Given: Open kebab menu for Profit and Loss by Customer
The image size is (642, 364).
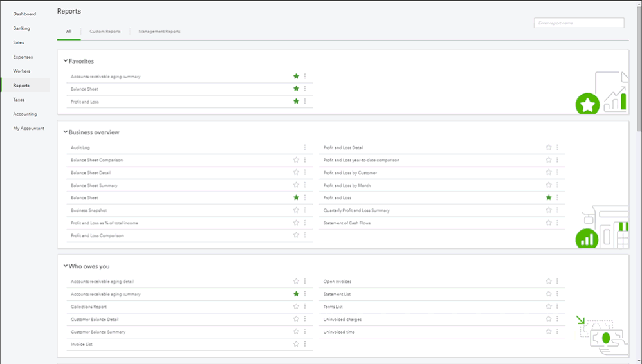Looking at the screenshot, I should click(557, 172).
